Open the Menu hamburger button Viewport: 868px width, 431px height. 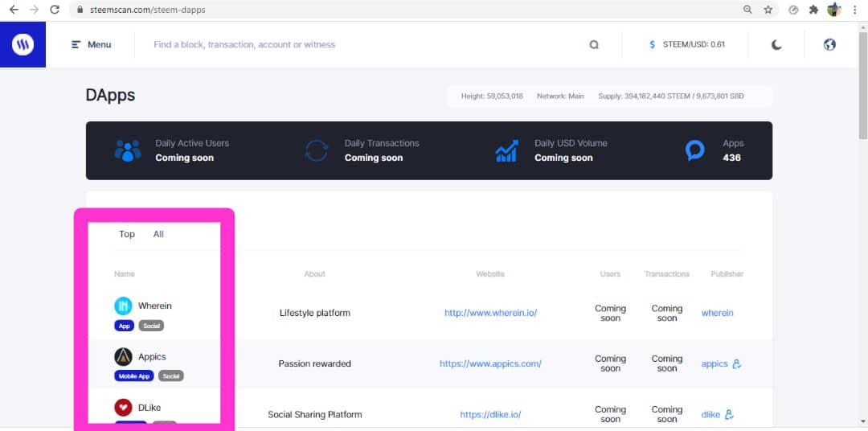[x=92, y=44]
